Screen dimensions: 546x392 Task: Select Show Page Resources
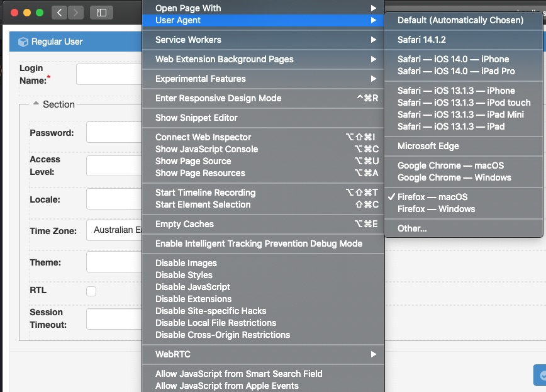tap(263, 173)
